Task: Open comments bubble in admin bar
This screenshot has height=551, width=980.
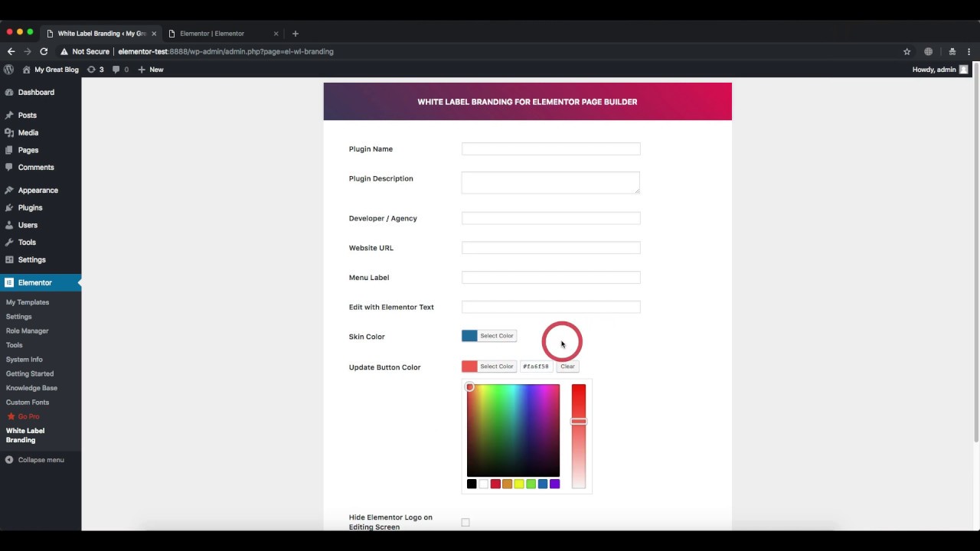Action: pyautogui.click(x=120, y=70)
